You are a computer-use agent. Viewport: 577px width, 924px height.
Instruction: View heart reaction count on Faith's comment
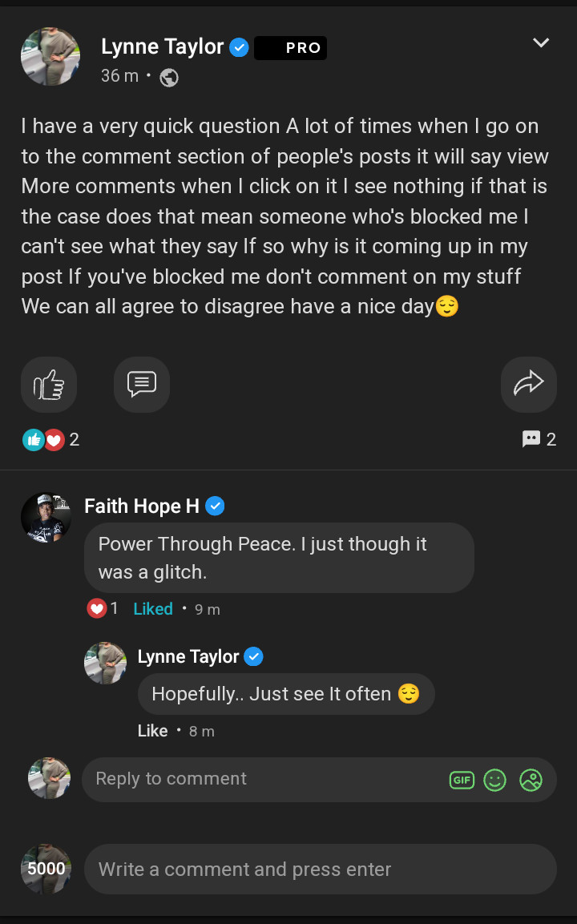[103, 609]
